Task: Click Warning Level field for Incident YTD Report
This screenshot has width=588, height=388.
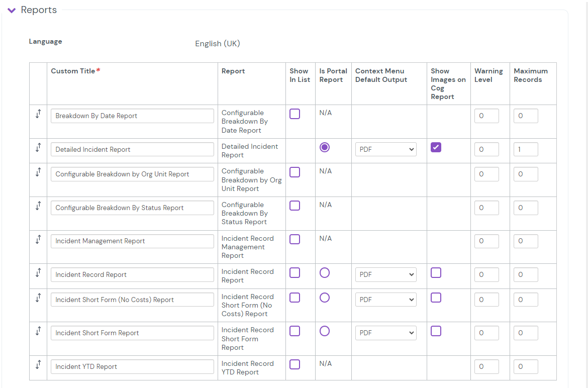Action: 486,366
